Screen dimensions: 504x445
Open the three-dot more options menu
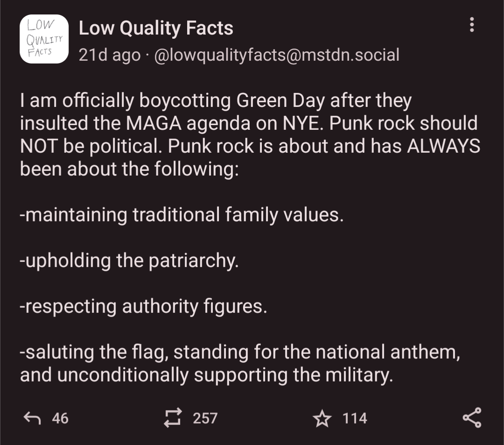(472, 25)
